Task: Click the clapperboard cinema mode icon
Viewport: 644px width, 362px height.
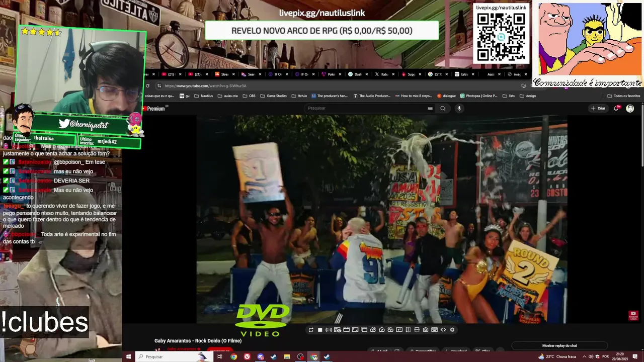Action: click(346, 330)
